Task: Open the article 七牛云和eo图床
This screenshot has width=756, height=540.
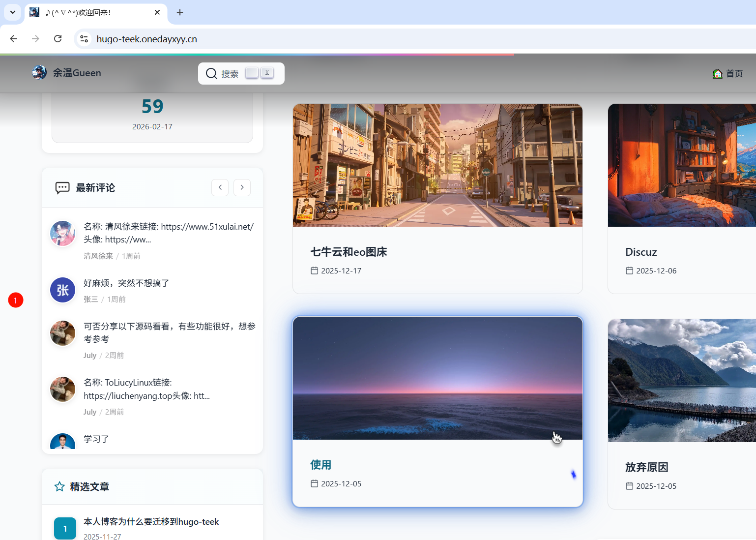Action: [x=349, y=252]
